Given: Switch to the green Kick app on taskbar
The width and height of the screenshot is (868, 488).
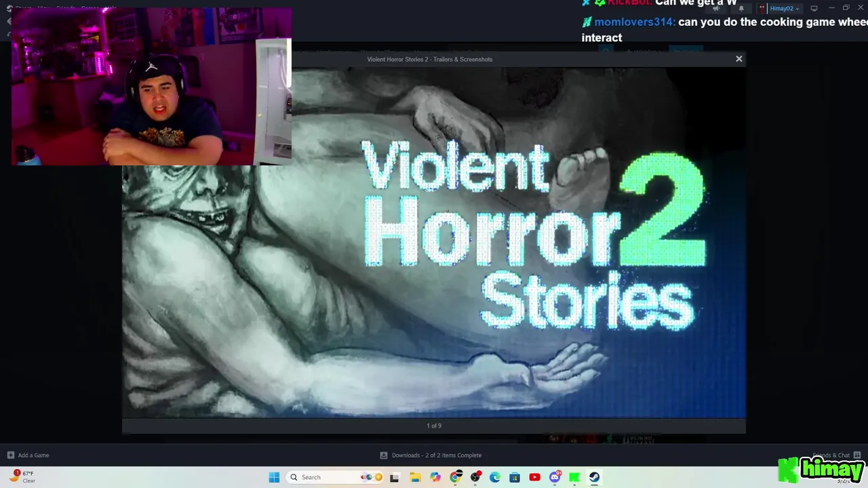Looking at the screenshot, I should 574,477.
